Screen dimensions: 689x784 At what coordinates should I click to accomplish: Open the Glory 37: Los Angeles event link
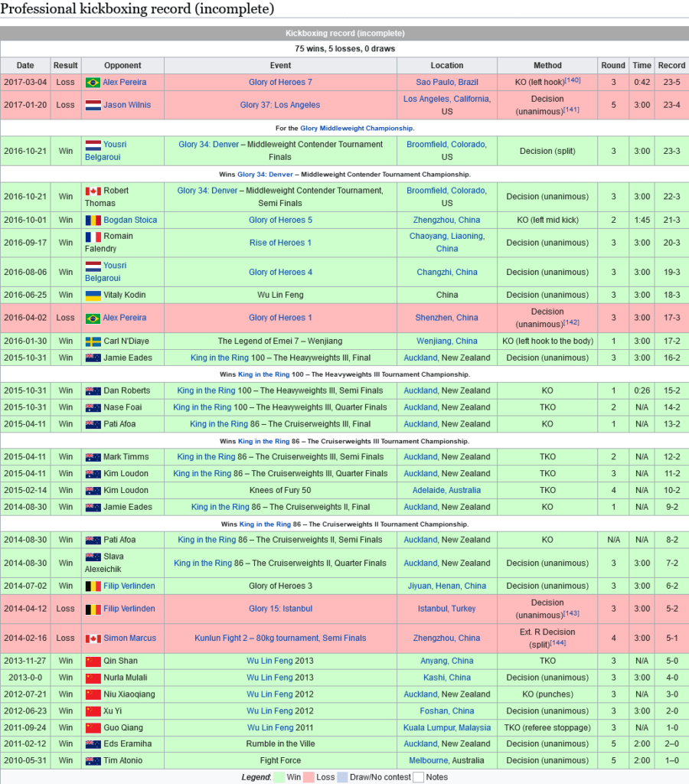[x=280, y=105]
